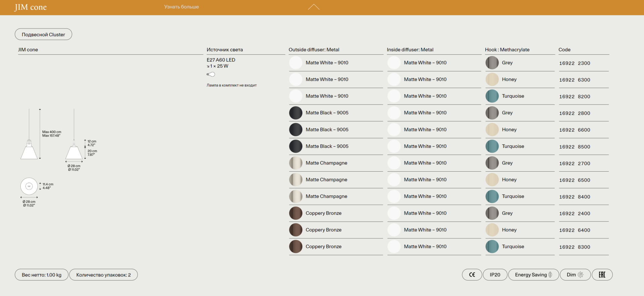Click product code 16922 2800
This screenshot has width=644, height=296.
click(575, 113)
